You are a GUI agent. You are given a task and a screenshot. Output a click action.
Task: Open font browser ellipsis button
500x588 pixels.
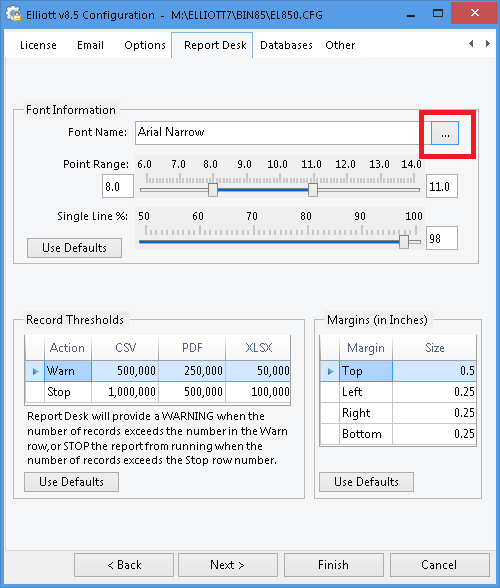[x=444, y=133]
